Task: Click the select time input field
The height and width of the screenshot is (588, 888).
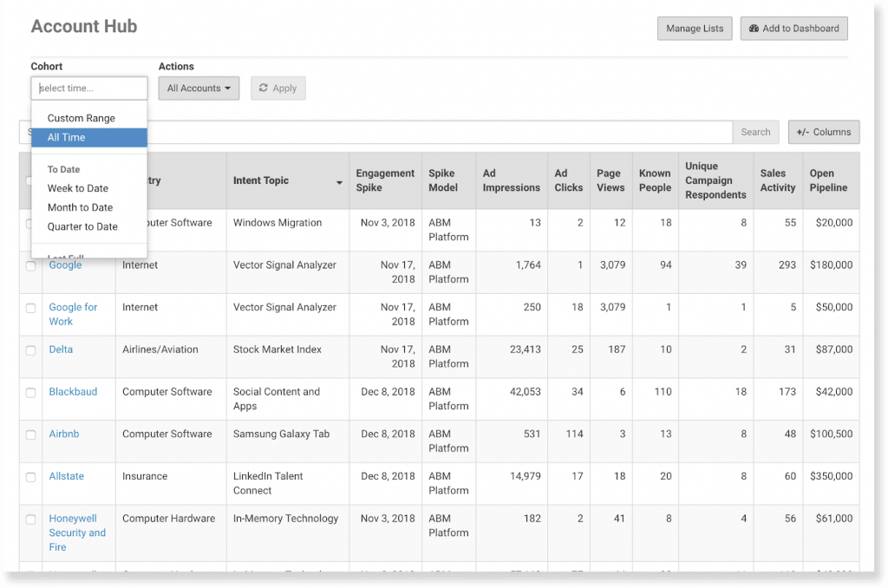Action: [x=89, y=88]
